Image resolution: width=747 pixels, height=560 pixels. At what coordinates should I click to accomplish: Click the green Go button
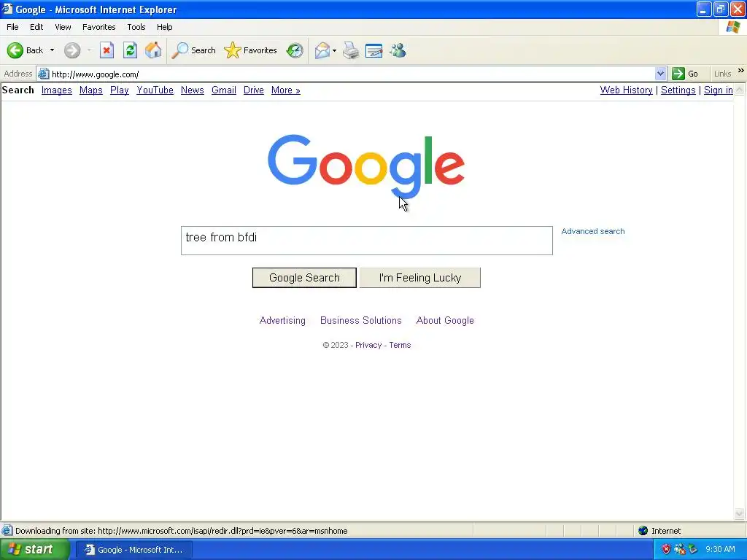click(x=685, y=74)
